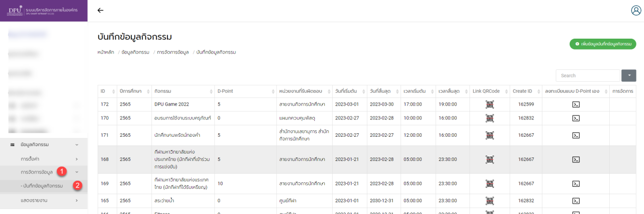Viewport: 644px width, 214px height.
Task: Sort table by Create ID column
Action: (x=526, y=91)
